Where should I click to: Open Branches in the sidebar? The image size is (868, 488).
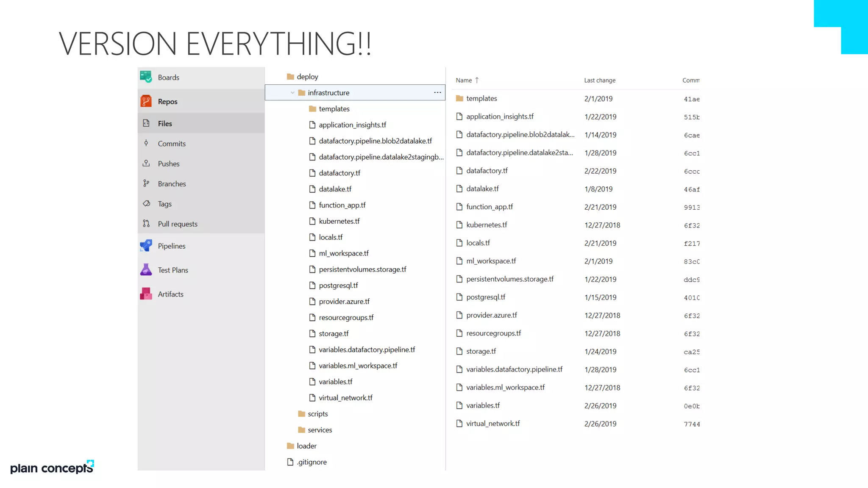click(x=172, y=184)
